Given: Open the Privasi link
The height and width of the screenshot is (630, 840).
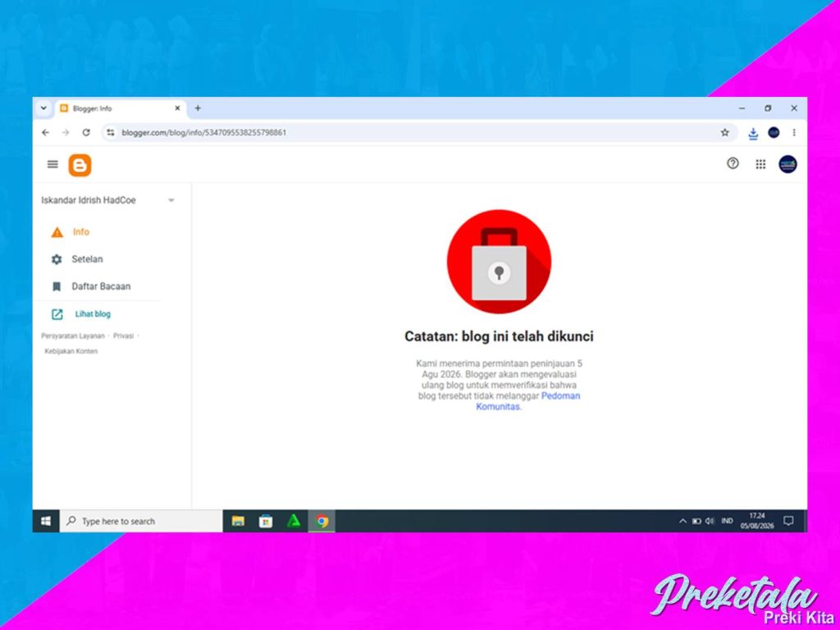Looking at the screenshot, I should point(123,336).
